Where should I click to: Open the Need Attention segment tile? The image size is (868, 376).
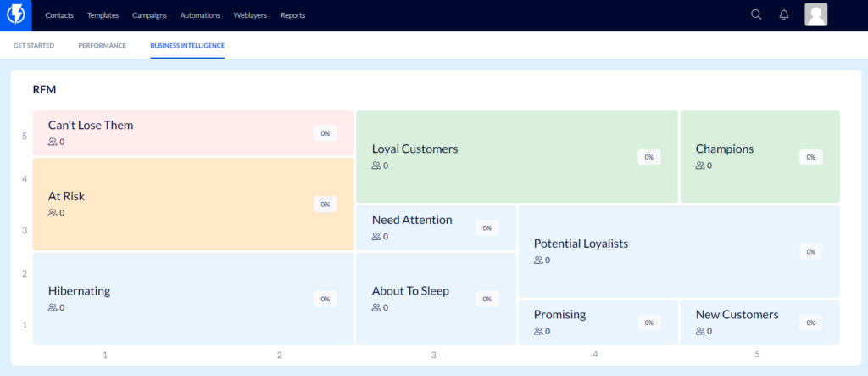pos(437,227)
